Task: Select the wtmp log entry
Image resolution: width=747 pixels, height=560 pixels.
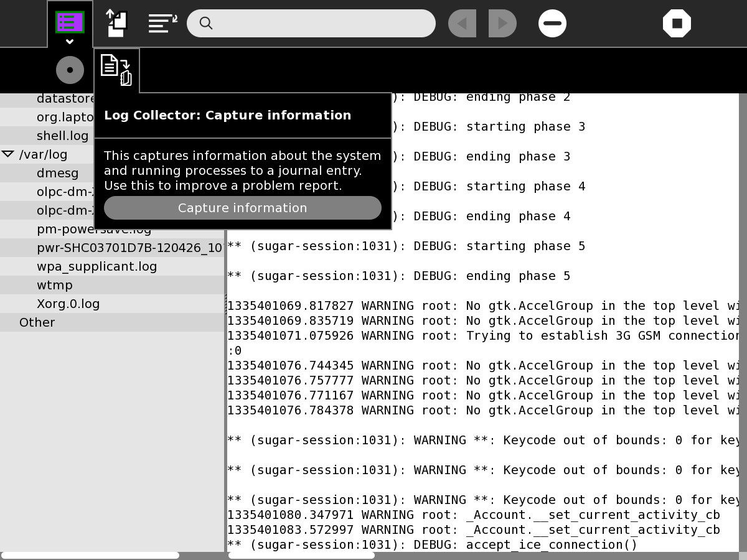Action: [54, 285]
